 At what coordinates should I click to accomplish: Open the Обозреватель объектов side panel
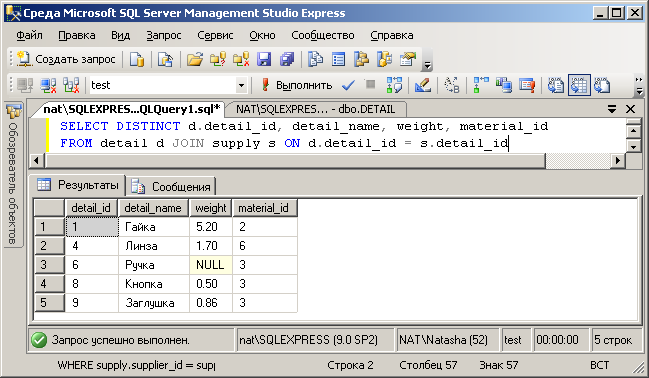pos(13,176)
